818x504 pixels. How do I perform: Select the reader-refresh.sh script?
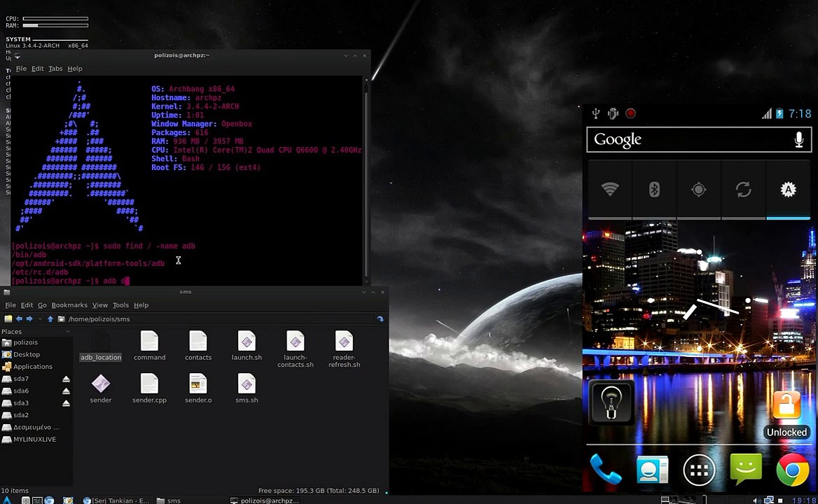tap(345, 349)
